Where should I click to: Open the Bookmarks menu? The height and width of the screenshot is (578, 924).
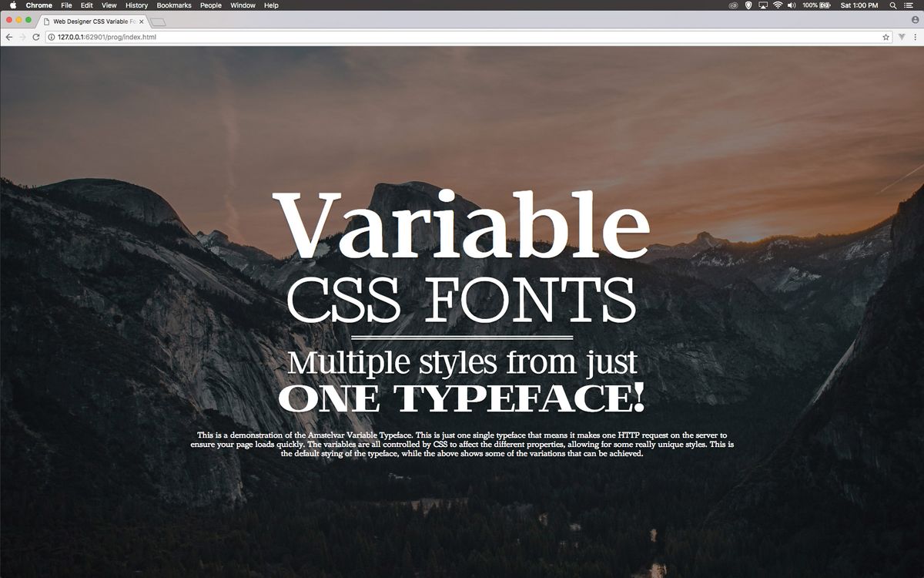point(173,5)
